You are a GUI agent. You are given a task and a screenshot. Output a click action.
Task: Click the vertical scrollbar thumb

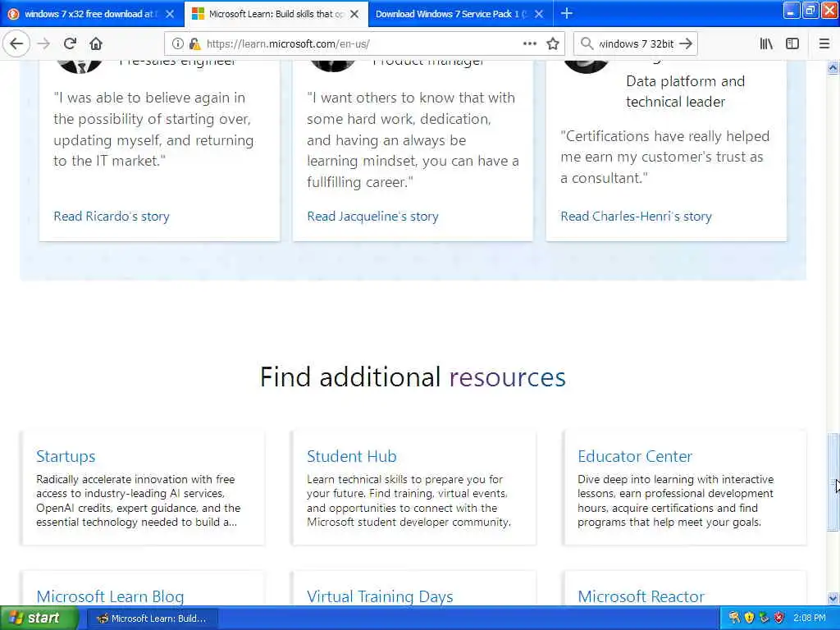833,481
